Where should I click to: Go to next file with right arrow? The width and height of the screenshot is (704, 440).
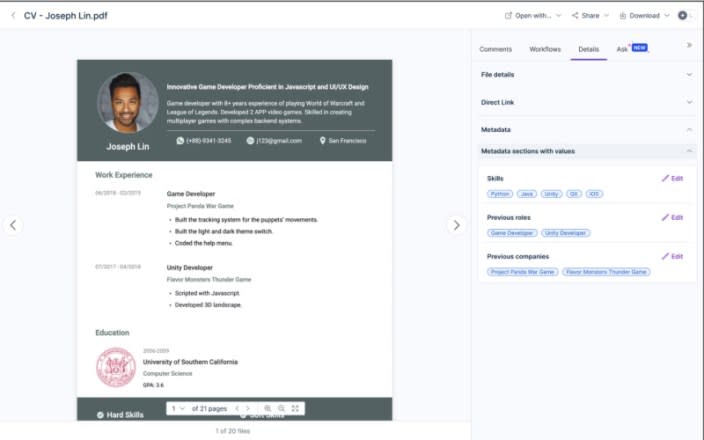456,225
